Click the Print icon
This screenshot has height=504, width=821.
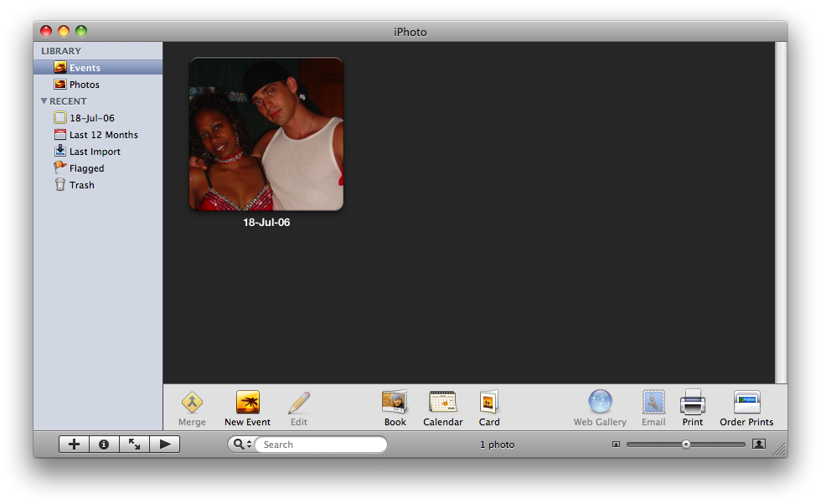point(692,403)
